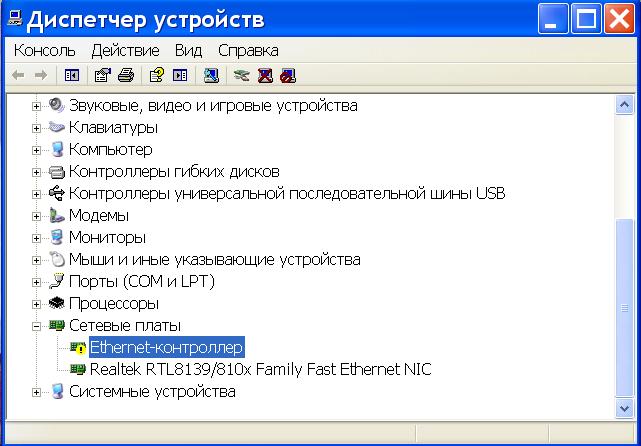The height and width of the screenshot is (446, 641).
Task: Select Realtek RTL8139/810x Family Fast Ethernet NIC
Action: 260,370
